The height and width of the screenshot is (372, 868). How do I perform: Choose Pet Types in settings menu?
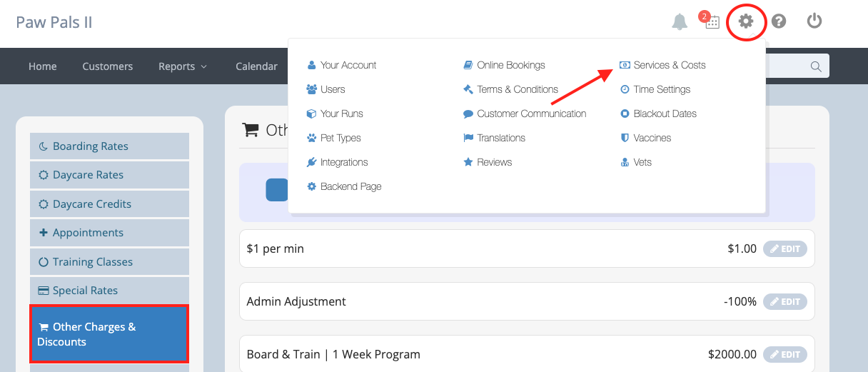(x=333, y=138)
